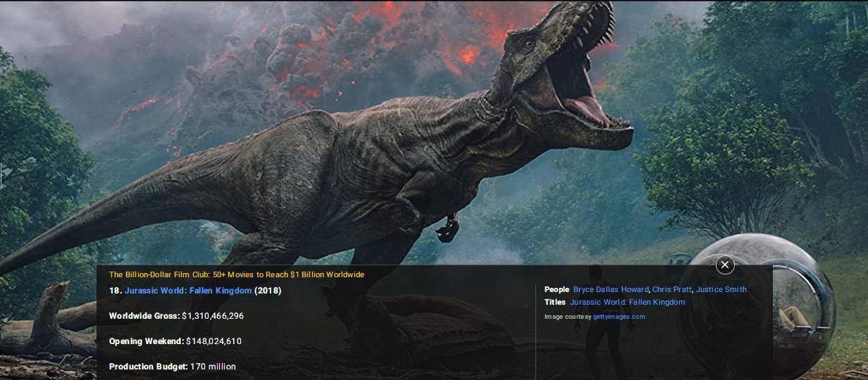Visit Bryce Dallas Howard's page
Screen dimensions: 868x380
tap(611, 289)
